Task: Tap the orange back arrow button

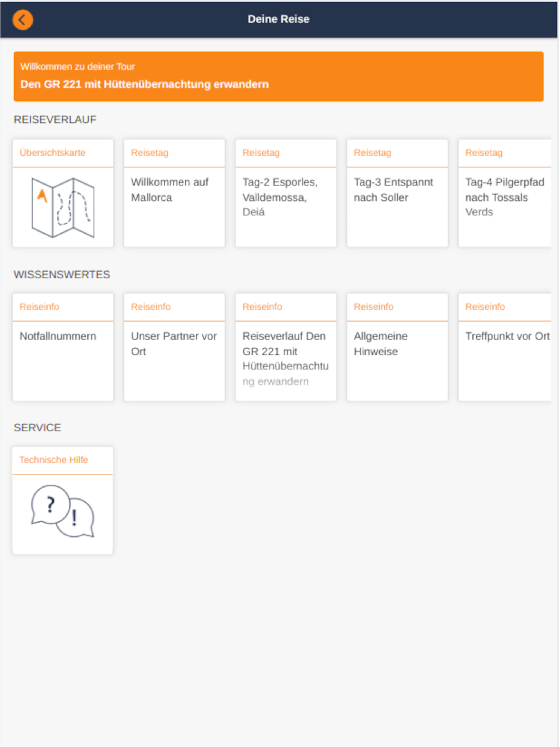Action: click(23, 20)
